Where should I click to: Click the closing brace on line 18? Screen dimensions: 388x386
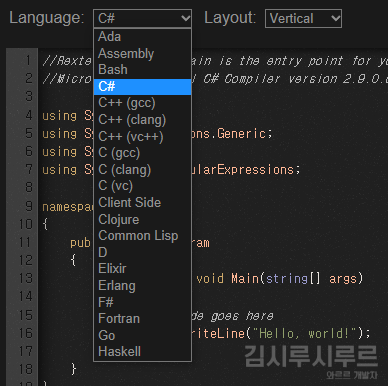[74, 369]
